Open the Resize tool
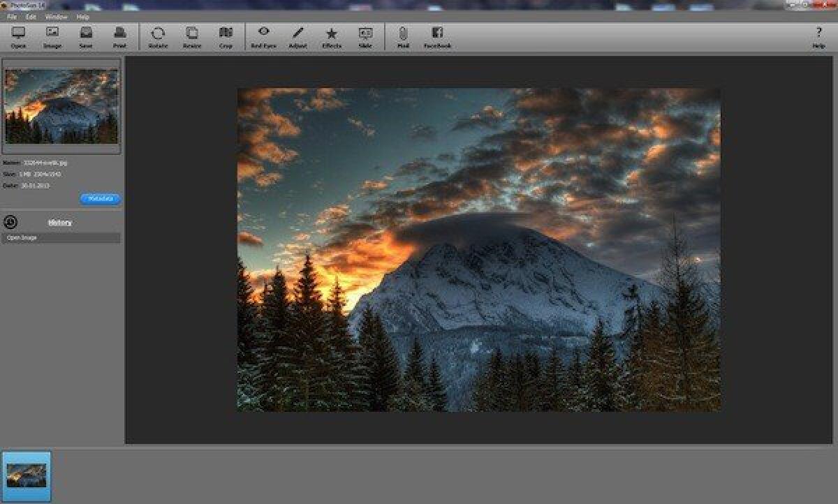The height and width of the screenshot is (504, 838). [x=192, y=36]
